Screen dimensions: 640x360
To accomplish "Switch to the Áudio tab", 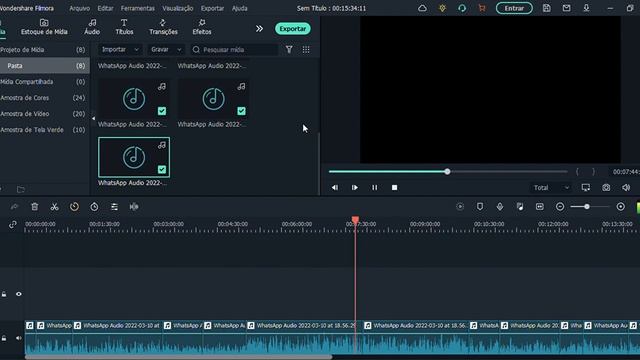I will pos(92,27).
